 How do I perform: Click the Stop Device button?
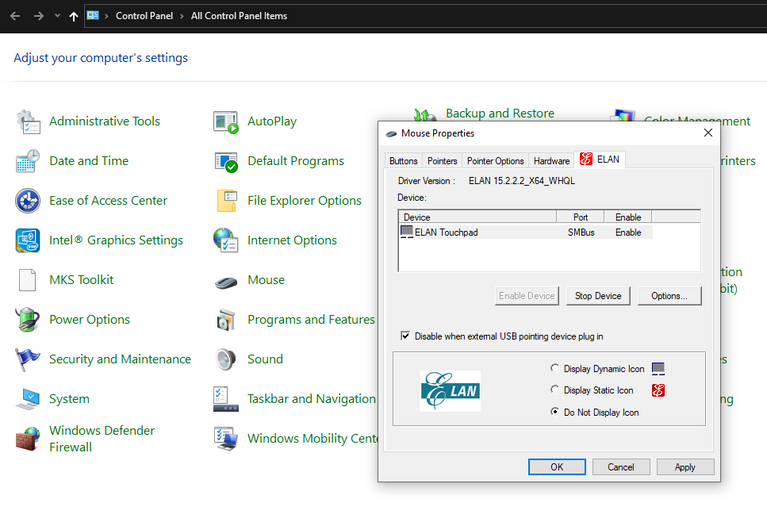(x=598, y=296)
